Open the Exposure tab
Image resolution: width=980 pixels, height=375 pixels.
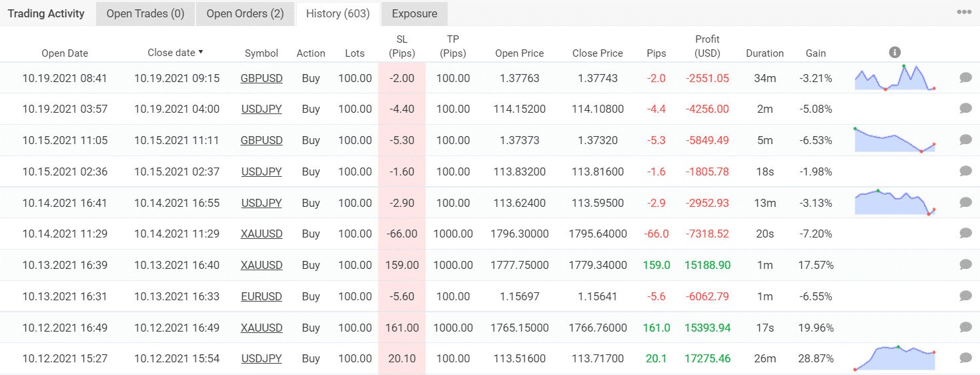point(414,13)
